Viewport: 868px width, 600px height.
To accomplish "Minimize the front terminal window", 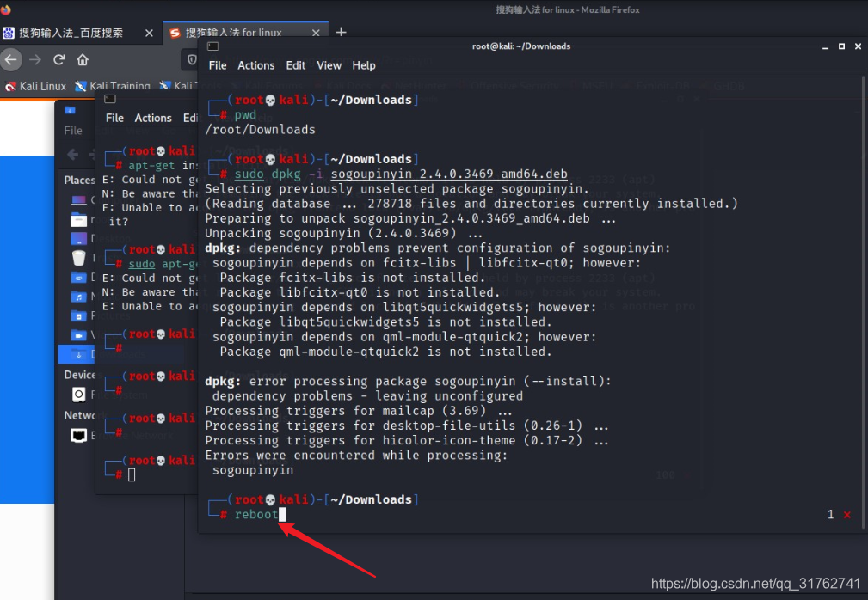I will point(825,47).
